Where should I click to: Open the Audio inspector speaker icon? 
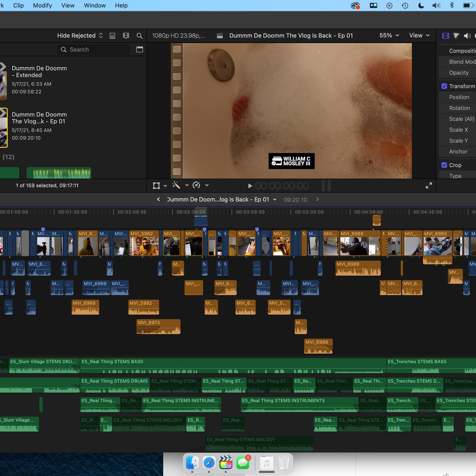tap(467, 36)
